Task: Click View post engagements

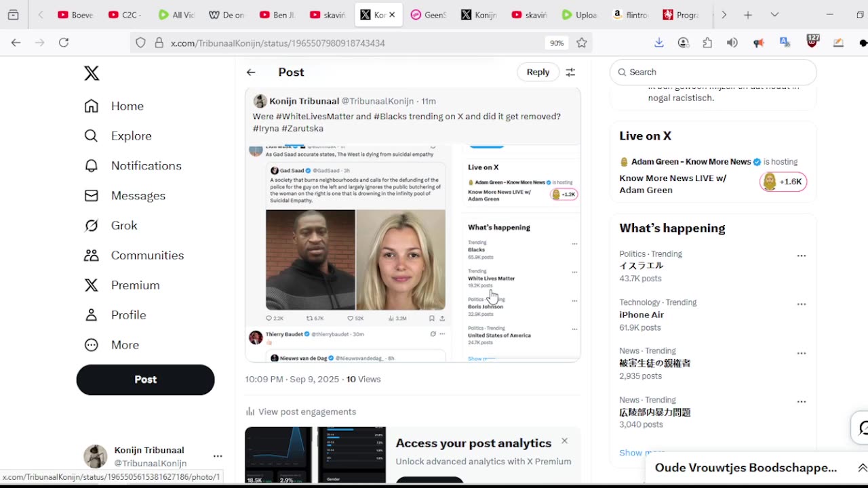Action: tap(300, 411)
